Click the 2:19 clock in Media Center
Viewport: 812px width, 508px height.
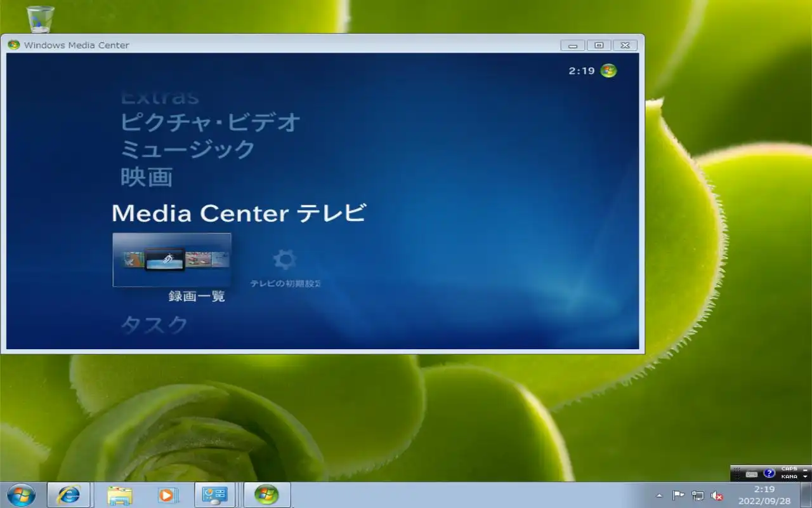tap(582, 70)
